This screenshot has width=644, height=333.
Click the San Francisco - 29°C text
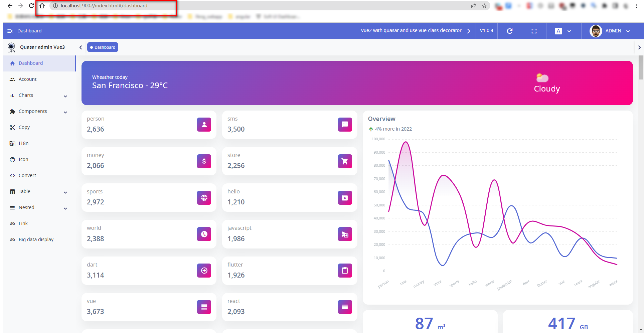click(x=130, y=86)
